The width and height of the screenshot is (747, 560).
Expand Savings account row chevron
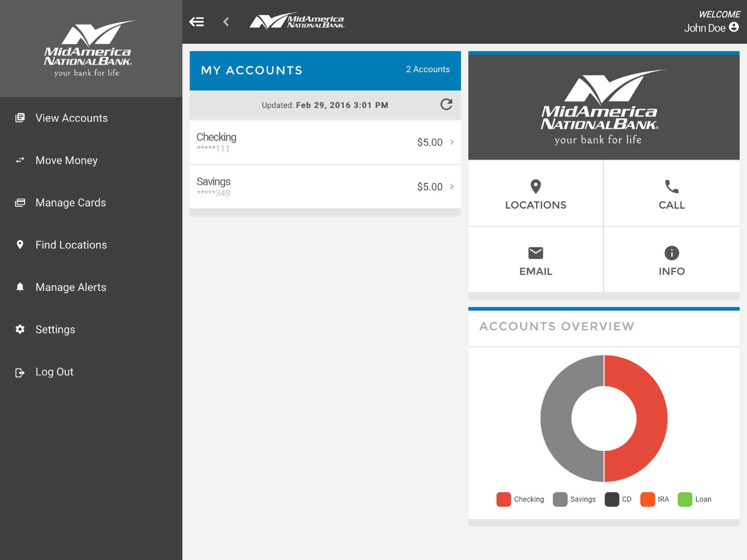[x=452, y=186]
